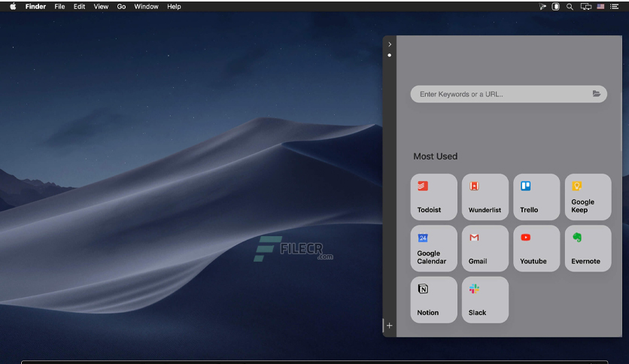This screenshot has height=364, width=629.
Task: Open the Apple menu
Action: (13, 7)
